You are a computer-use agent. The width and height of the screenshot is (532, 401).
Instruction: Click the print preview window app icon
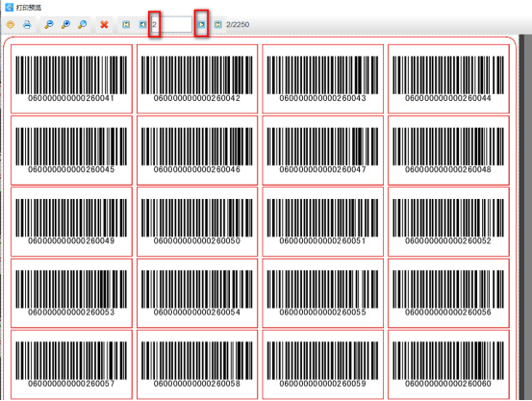pyautogui.click(x=10, y=7)
